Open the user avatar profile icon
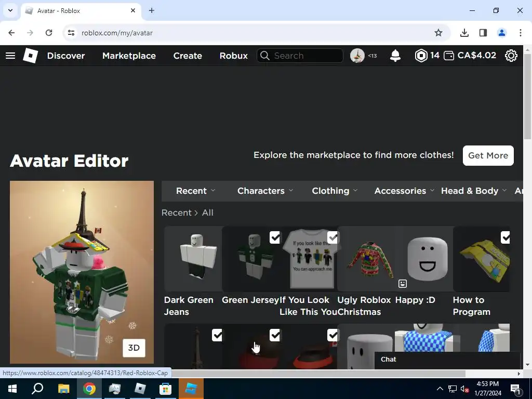Screen dimensions: 532x399 coord(357,56)
